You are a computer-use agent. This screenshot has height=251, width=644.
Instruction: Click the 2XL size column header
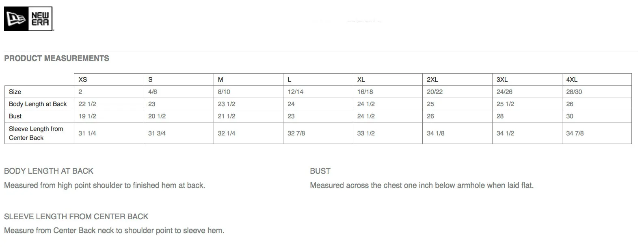[457, 79]
